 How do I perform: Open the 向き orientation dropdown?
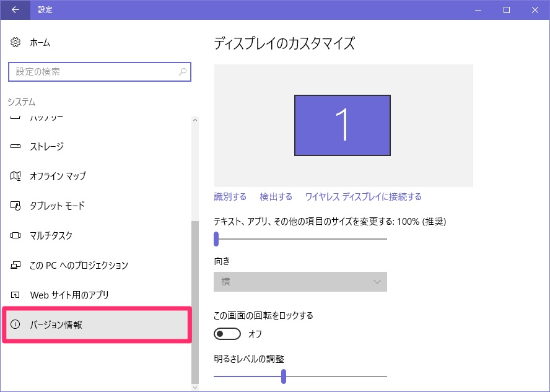[x=300, y=282]
